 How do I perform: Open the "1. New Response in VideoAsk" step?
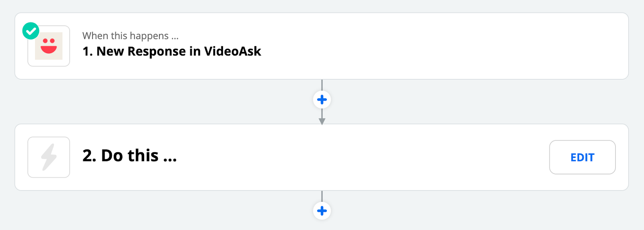(172, 52)
